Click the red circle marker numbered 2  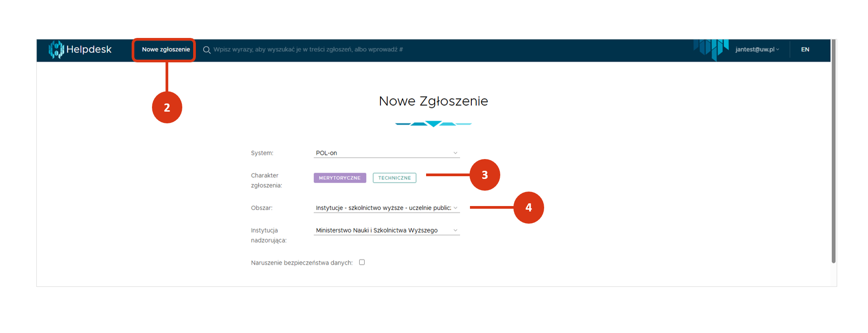point(167,108)
